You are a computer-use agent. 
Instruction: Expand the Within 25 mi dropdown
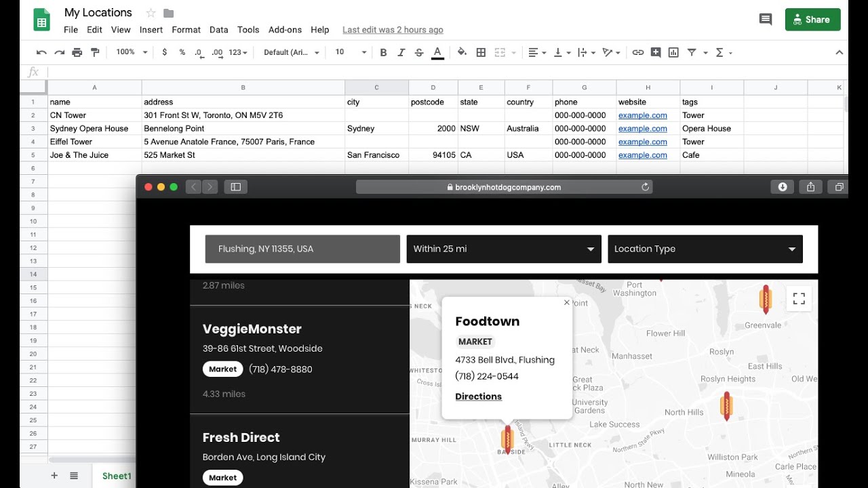tap(504, 249)
